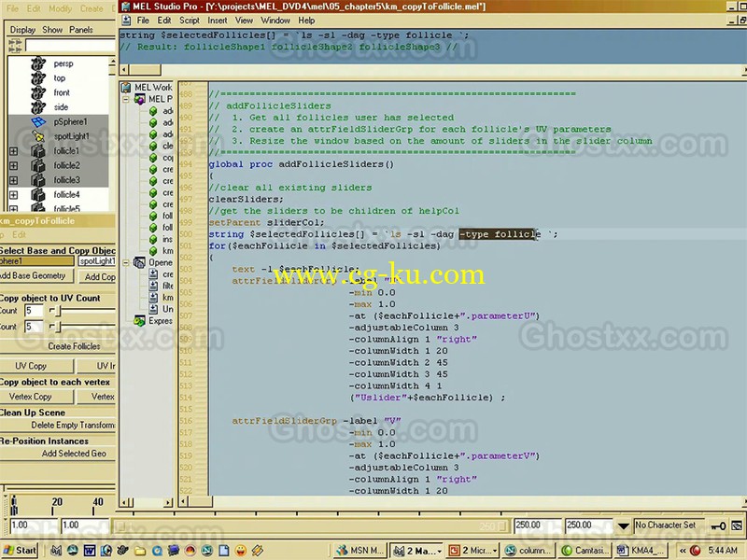Screen dimensions: 747x560
Task: Click the 'cop' procedure green cube icon
Action: (153, 158)
